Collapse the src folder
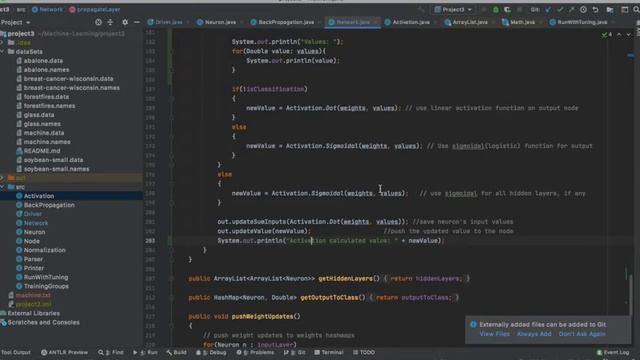 [2, 187]
